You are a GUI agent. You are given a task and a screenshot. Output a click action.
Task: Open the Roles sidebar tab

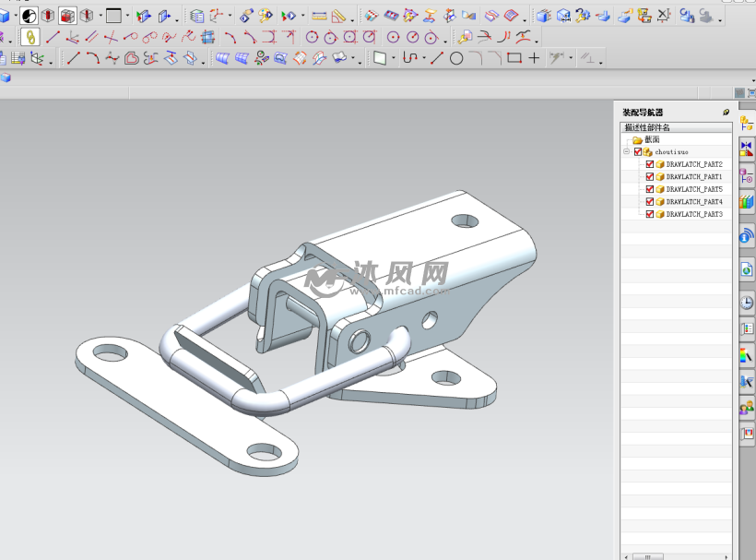(746, 407)
